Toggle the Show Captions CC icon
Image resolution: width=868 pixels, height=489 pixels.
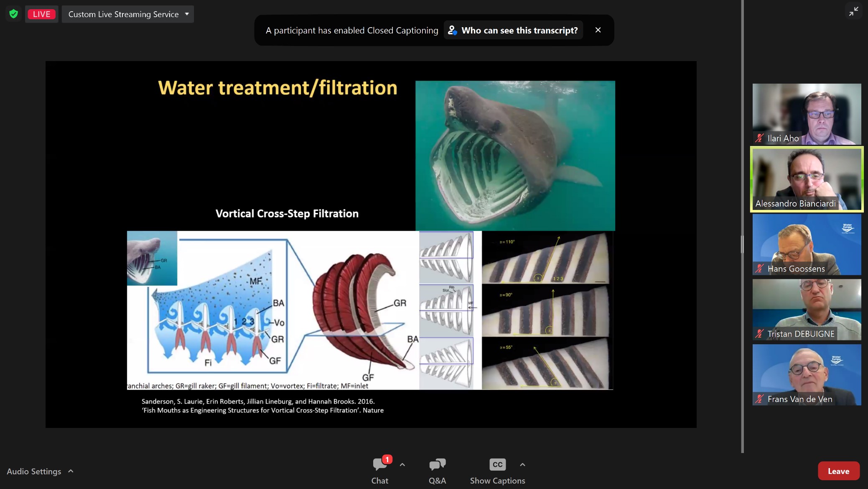coord(497,464)
